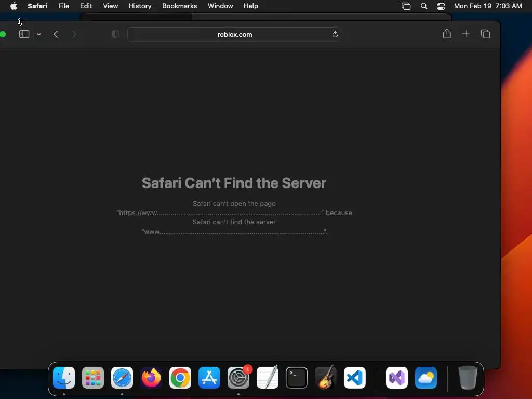Open the View menu

click(x=110, y=6)
